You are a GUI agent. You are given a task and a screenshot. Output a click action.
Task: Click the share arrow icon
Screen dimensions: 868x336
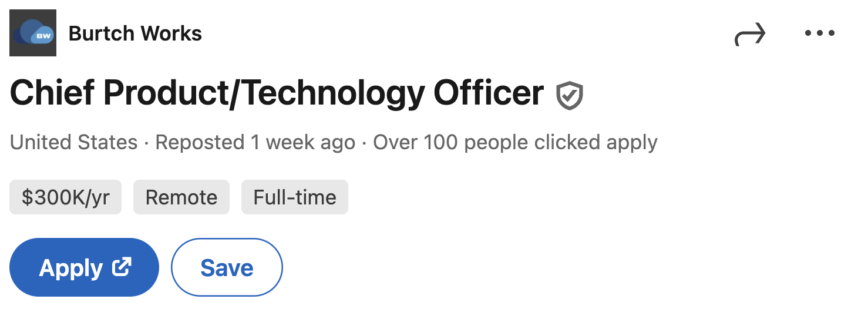coord(750,34)
